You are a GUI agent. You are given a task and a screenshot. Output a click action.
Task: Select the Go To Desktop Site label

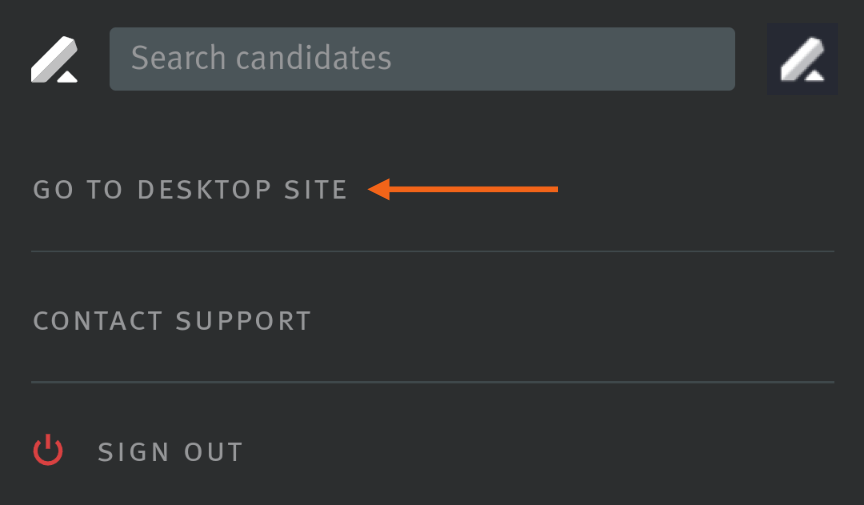click(x=190, y=190)
